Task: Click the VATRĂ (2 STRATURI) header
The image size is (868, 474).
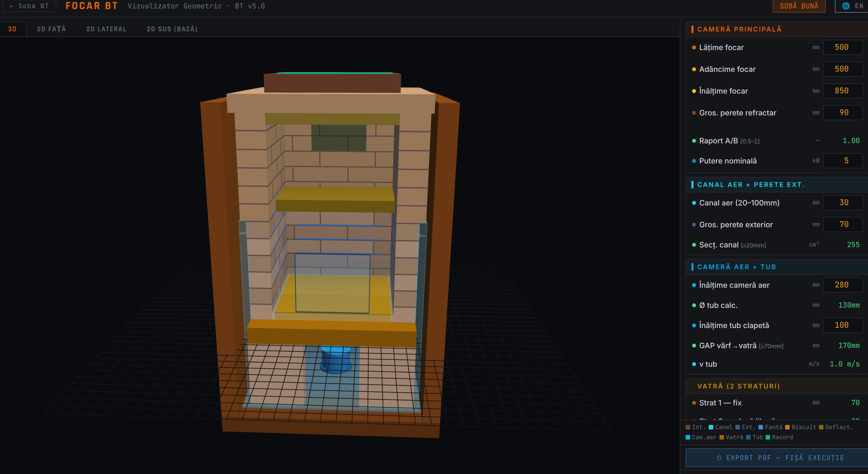Action: (x=777, y=386)
